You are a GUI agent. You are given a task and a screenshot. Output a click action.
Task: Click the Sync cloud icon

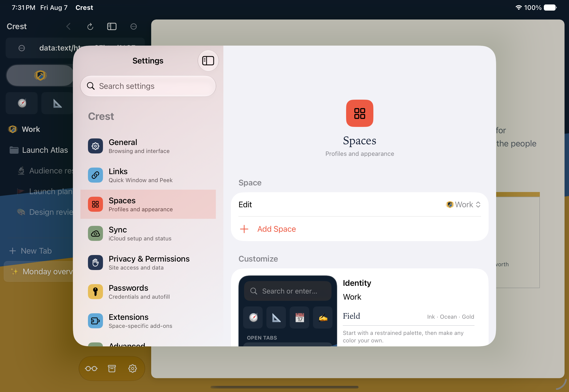point(95,234)
